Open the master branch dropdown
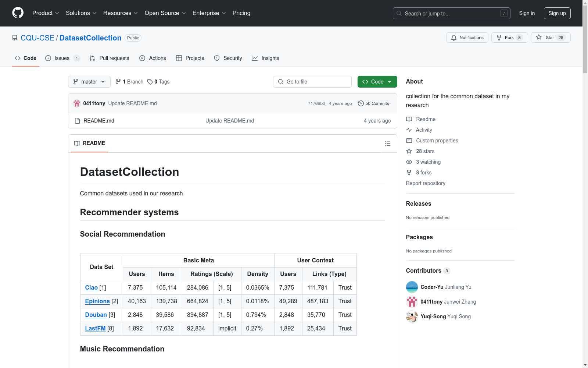 coord(89,82)
